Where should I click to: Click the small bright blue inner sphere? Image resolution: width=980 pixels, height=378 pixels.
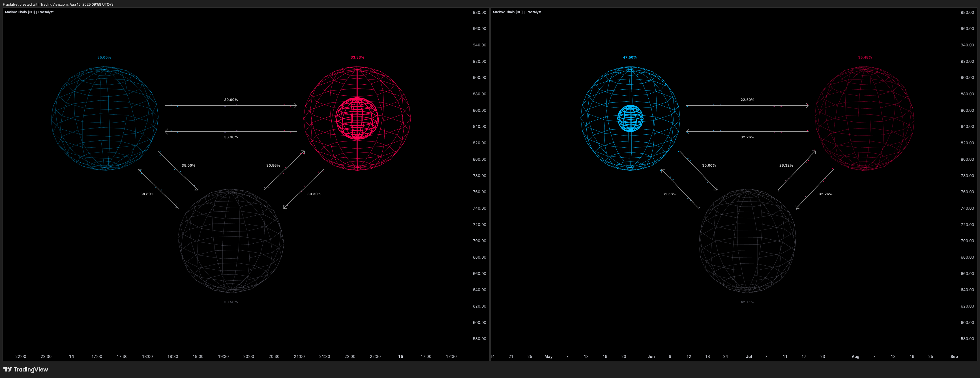click(x=630, y=118)
